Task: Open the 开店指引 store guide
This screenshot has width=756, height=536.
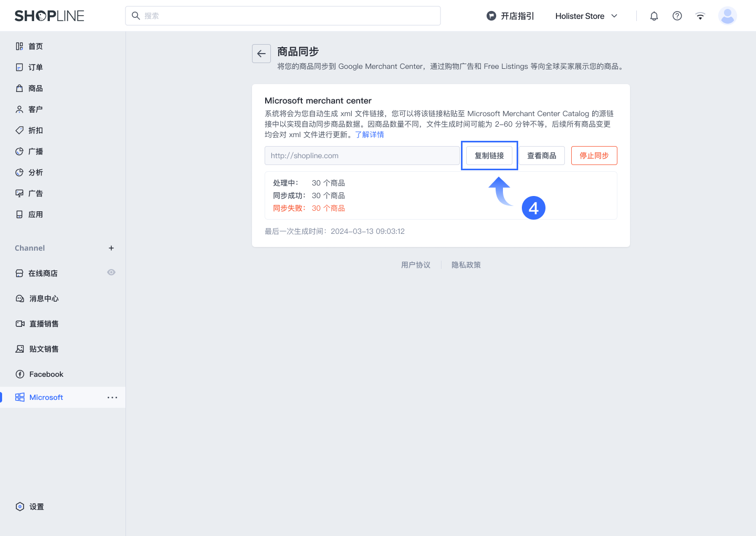Action: [510, 16]
